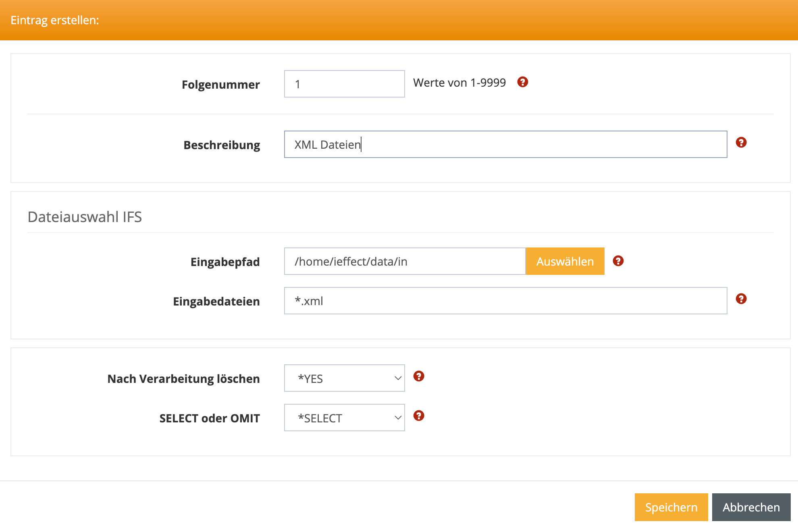The height and width of the screenshot is (532, 798).
Task: Click into the XML Dateien description field
Action: (505, 144)
